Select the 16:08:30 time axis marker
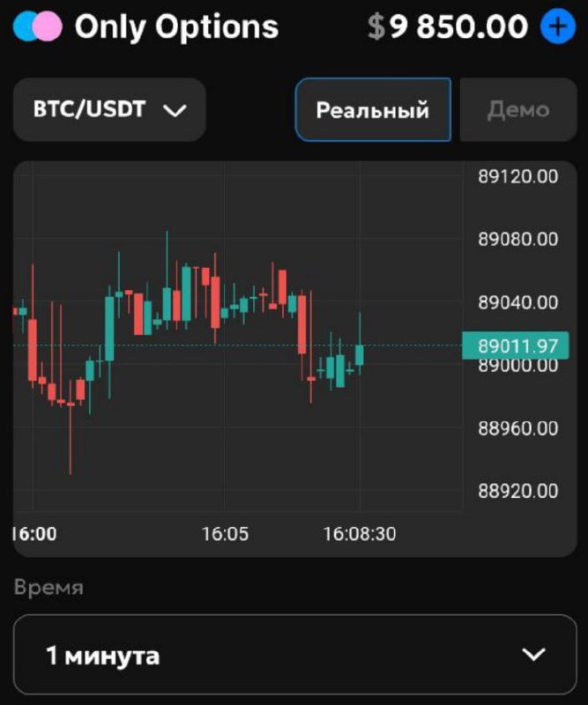This screenshot has width=588, height=705. pos(360,534)
